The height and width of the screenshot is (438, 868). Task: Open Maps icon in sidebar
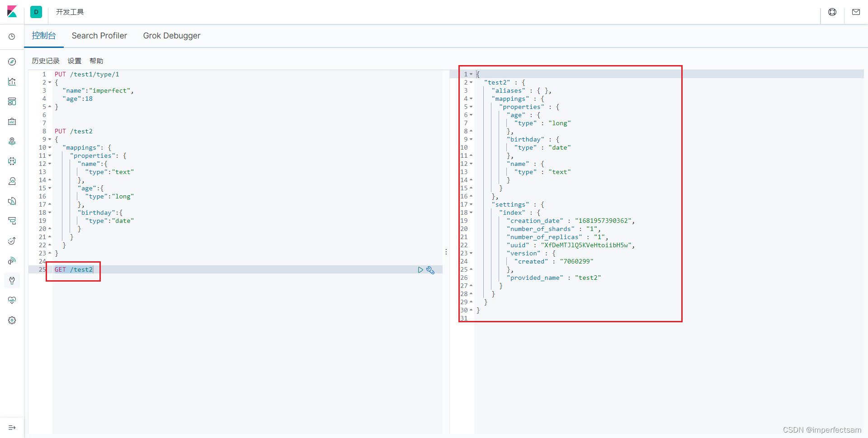click(x=12, y=141)
